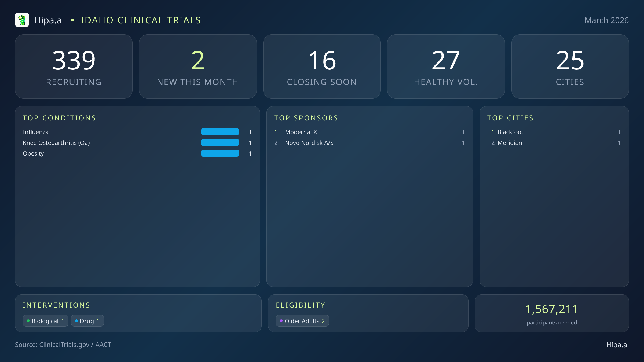Select the 16 Closing Soon card

322,66
